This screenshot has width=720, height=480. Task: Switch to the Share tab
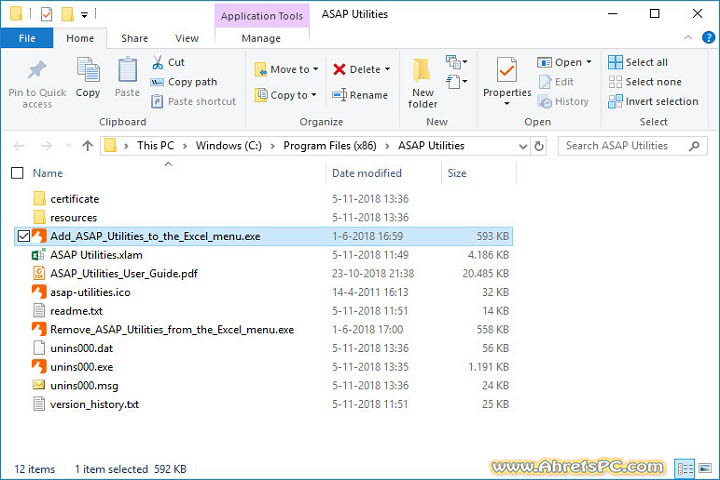click(x=135, y=38)
